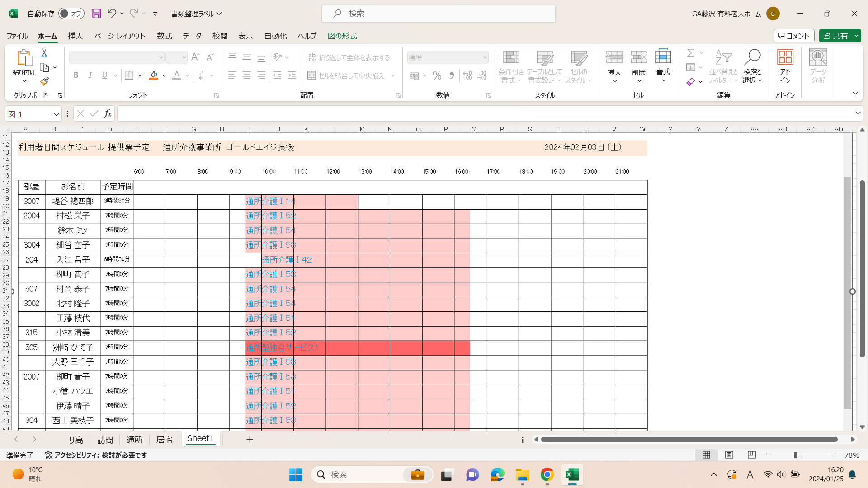Expand the formula bar chevron

858,113
